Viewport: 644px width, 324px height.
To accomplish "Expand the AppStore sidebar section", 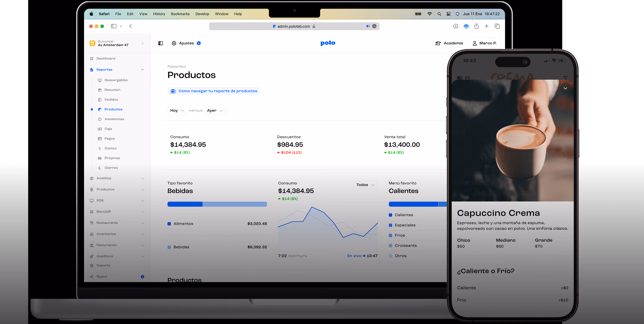I will click(x=143, y=256).
